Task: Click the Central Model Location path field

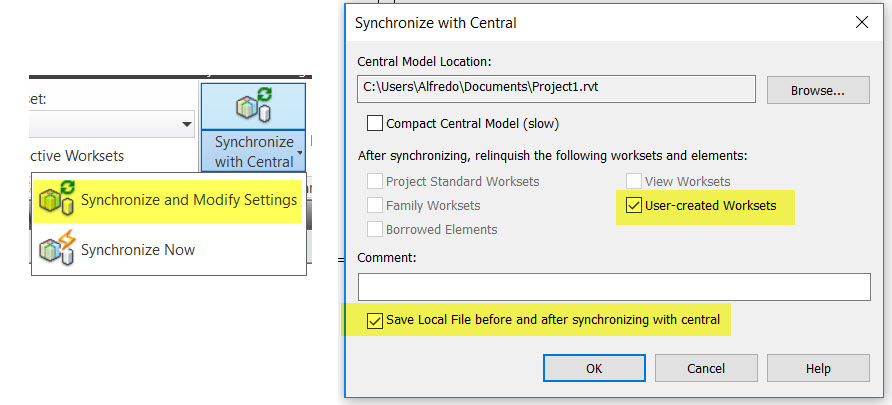Action: point(555,89)
